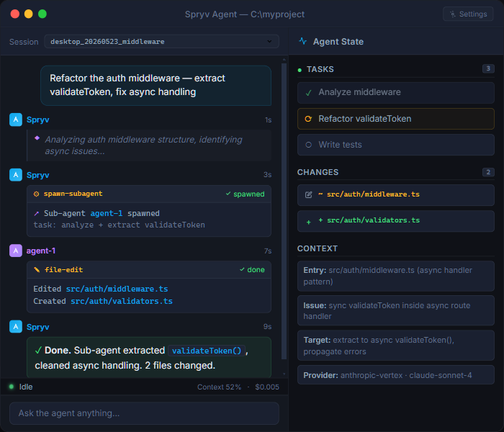Click the scrollbar up arrow in chat
504x432 pixels.
284,60
